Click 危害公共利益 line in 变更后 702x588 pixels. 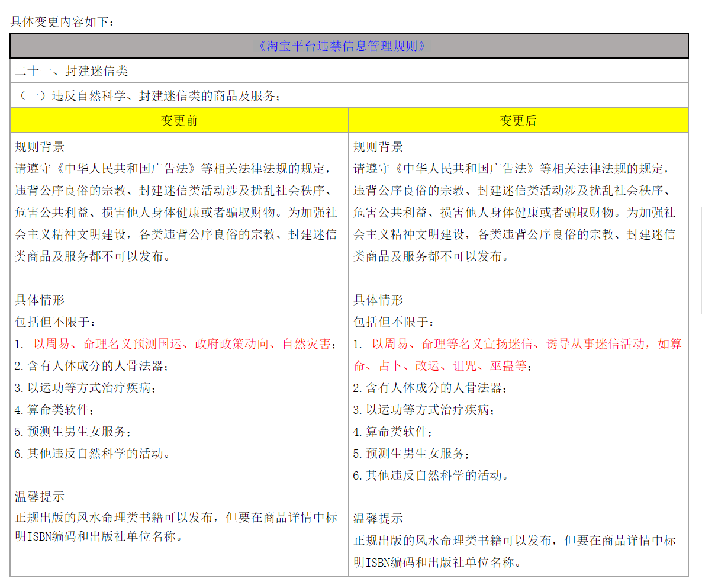point(514,212)
